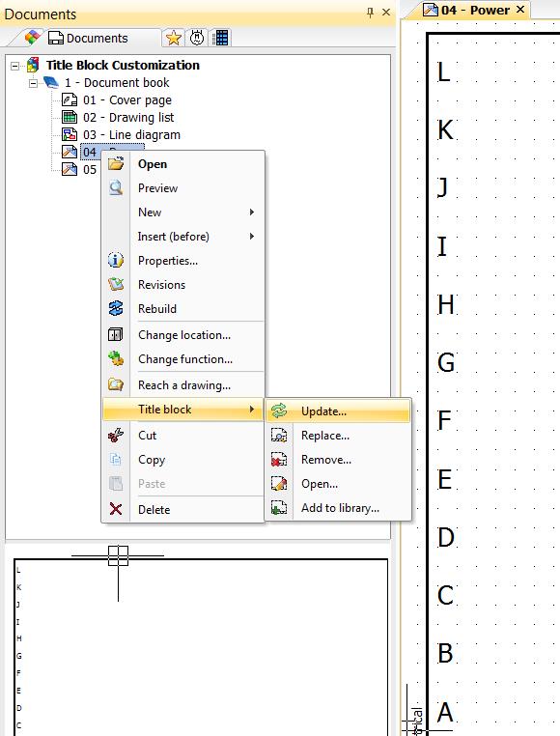Click the red X Delete icon

(116, 509)
